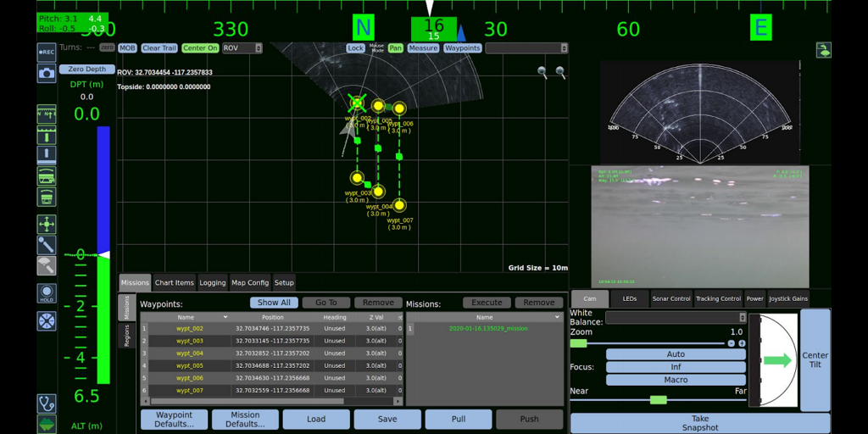Toggle the Waypoints mouse mode

[462, 48]
